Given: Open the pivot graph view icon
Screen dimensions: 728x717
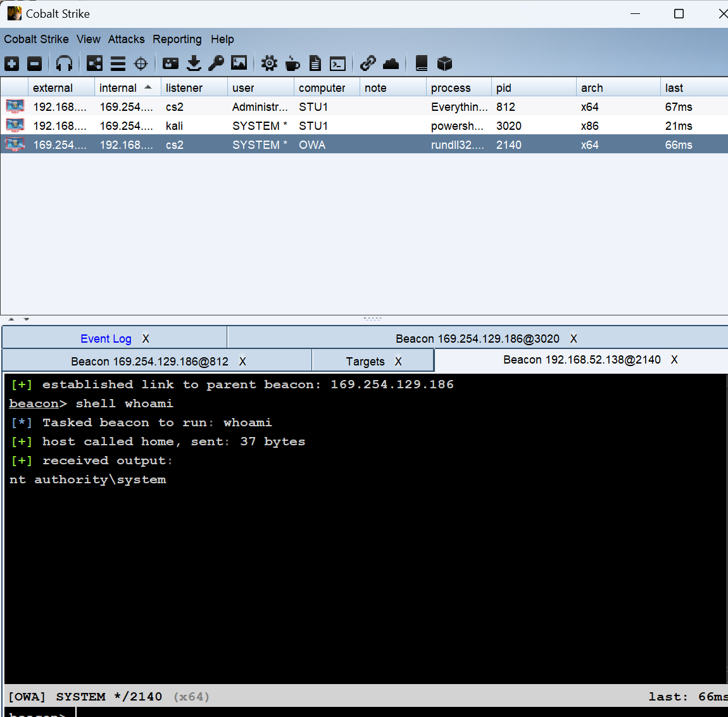Looking at the screenshot, I should coord(94,63).
